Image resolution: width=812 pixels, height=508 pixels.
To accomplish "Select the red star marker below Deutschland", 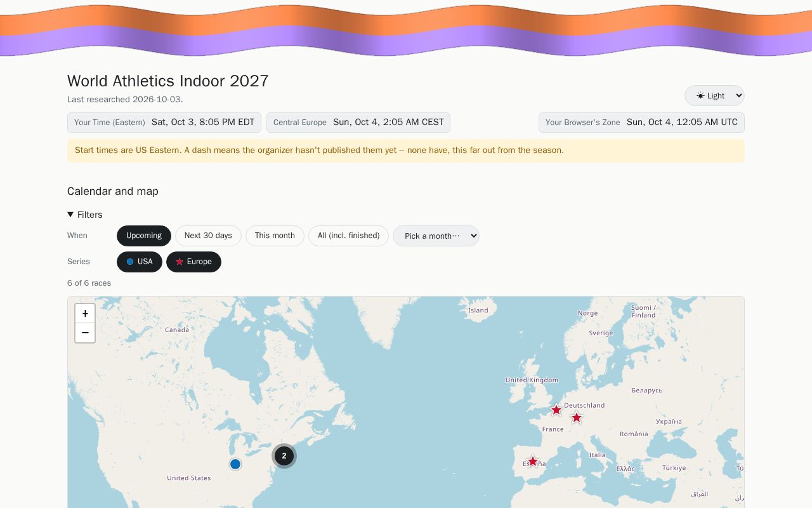I will [576, 418].
